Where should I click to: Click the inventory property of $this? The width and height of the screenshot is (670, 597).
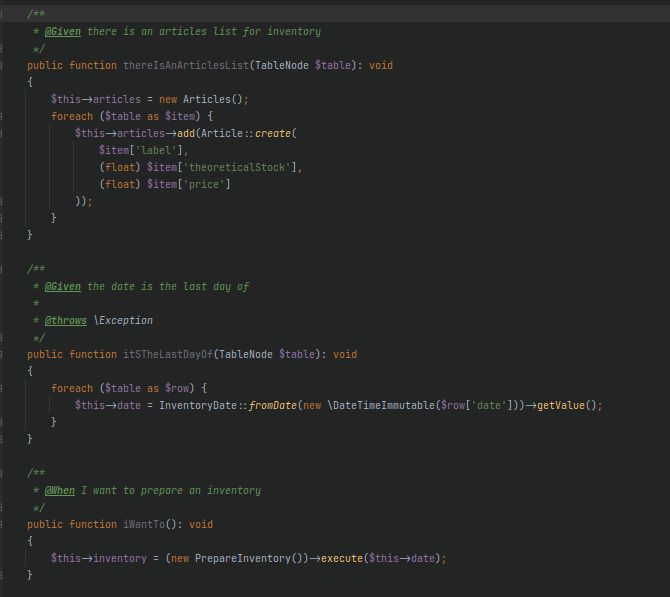tap(120, 559)
